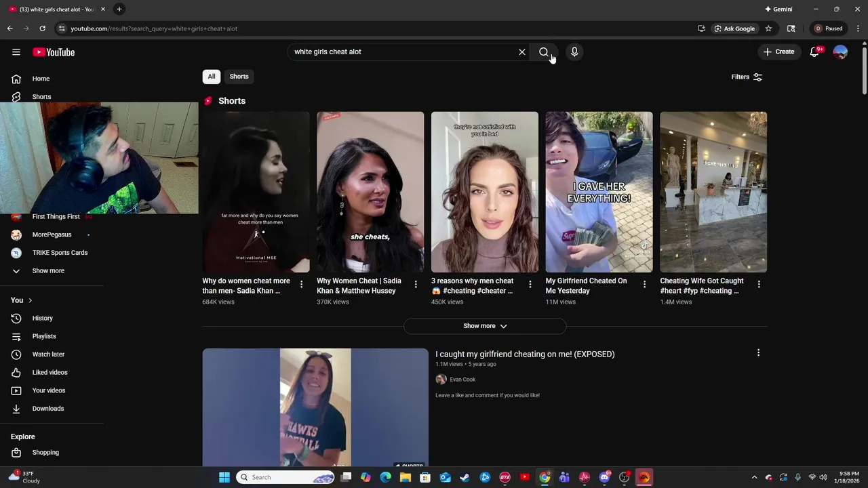Screen dimensions: 868x488
Task: Reload the page in Chrome
Action: coord(42,28)
